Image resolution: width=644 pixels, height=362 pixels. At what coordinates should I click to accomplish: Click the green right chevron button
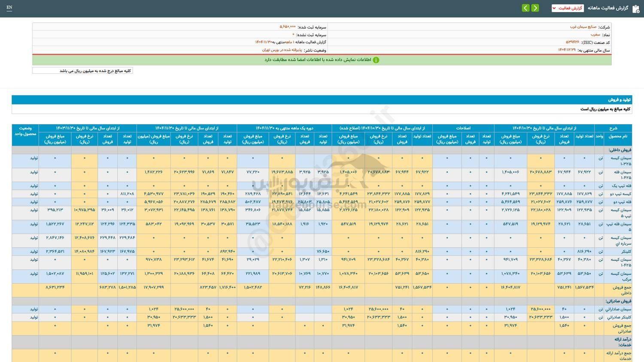(535, 8)
